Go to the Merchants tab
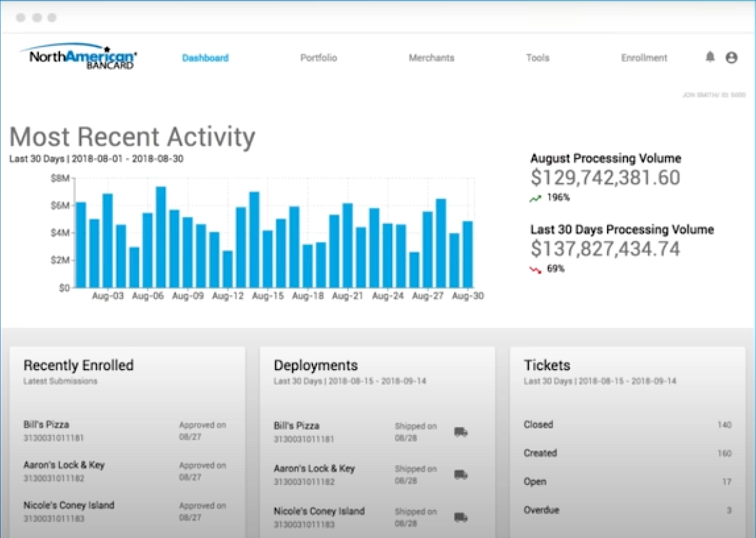Screen dimensions: 756x538 [432, 58]
